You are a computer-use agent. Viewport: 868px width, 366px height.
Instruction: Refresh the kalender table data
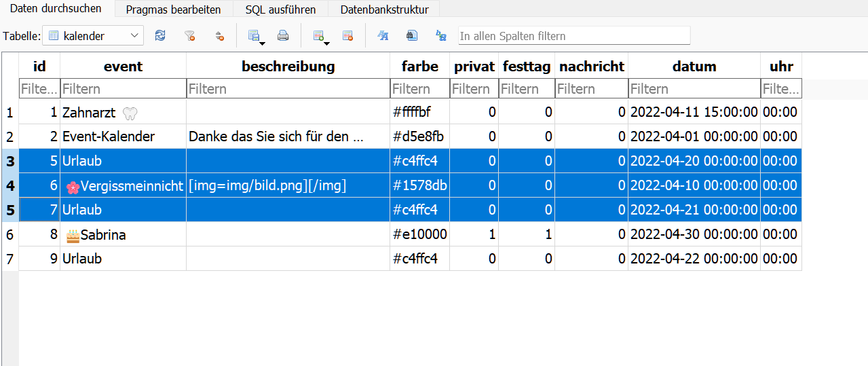coord(160,36)
